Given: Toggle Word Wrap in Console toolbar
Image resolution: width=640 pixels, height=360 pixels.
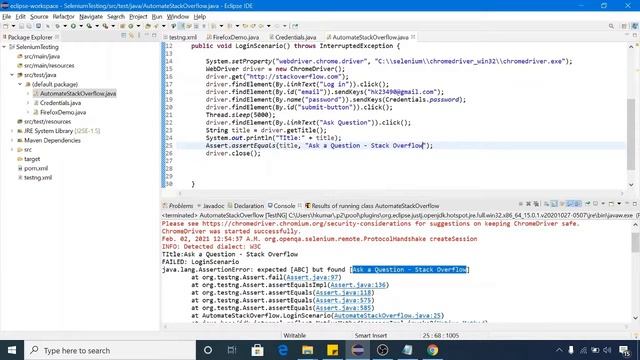Looking at the screenshot, I should pyautogui.click(x=562, y=204).
